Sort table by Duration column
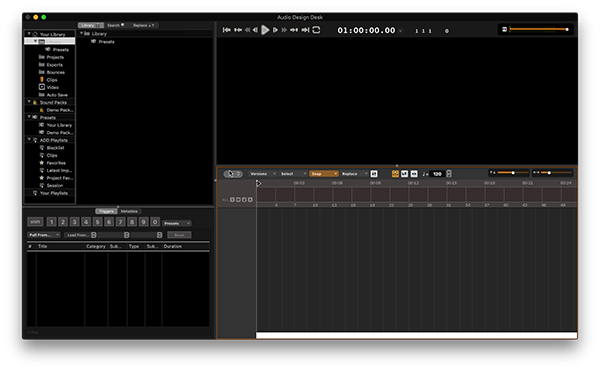This screenshot has height=371, width=600. coord(173,246)
